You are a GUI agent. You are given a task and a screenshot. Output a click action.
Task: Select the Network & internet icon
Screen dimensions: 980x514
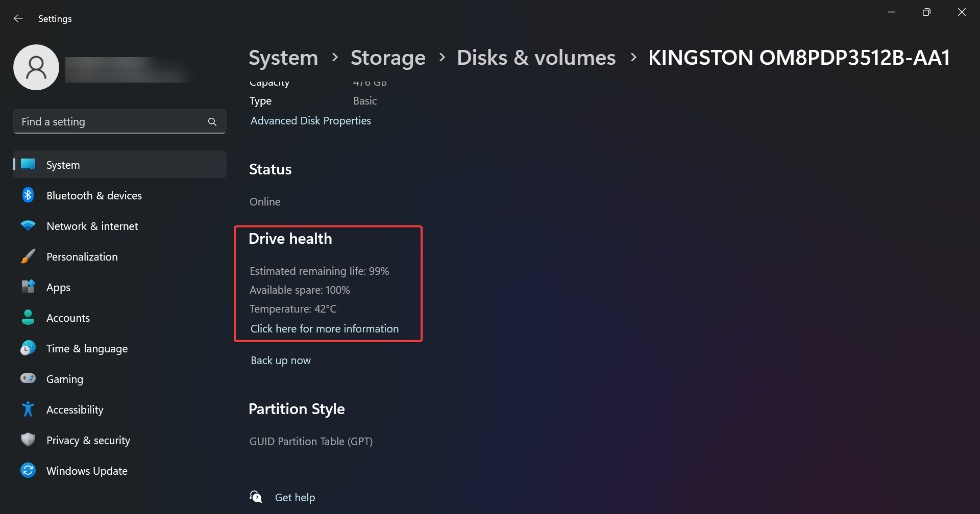tap(28, 226)
